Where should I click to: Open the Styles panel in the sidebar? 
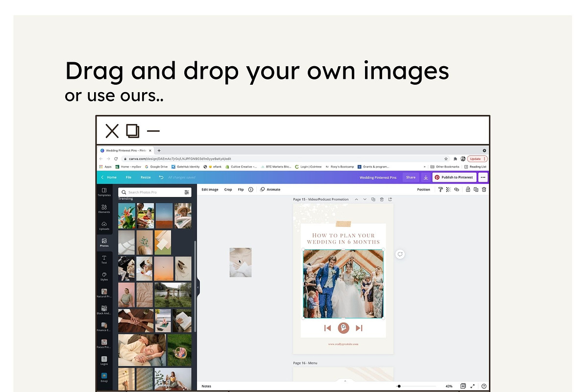tap(104, 276)
